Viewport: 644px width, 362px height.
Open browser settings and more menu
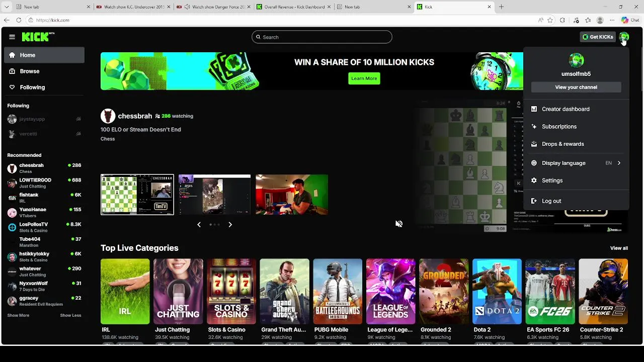[612, 20]
